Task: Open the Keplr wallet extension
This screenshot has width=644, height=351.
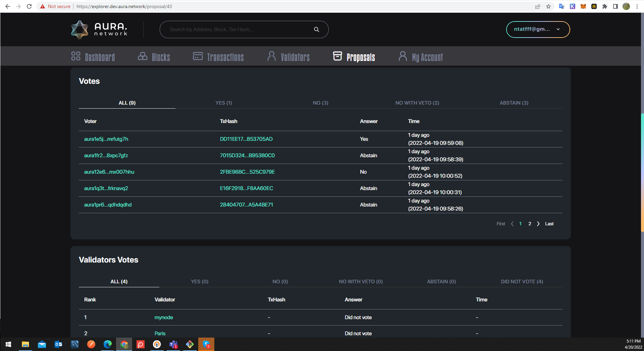Action: point(573,6)
